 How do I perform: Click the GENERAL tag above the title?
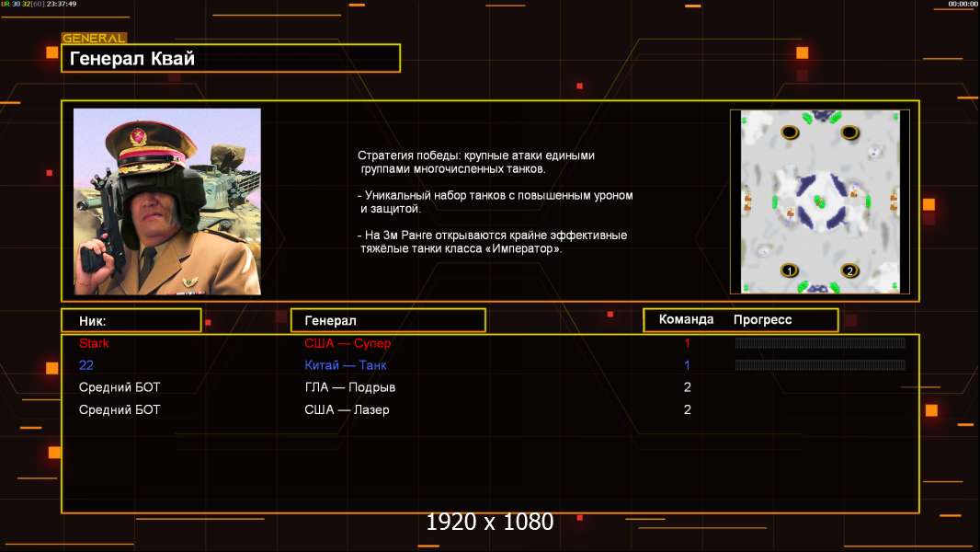pos(95,38)
